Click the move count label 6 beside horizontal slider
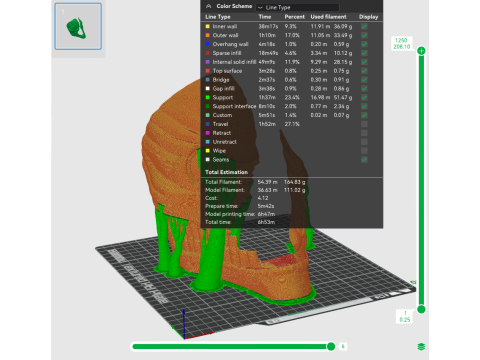This screenshot has width=480, height=360. 343,347
